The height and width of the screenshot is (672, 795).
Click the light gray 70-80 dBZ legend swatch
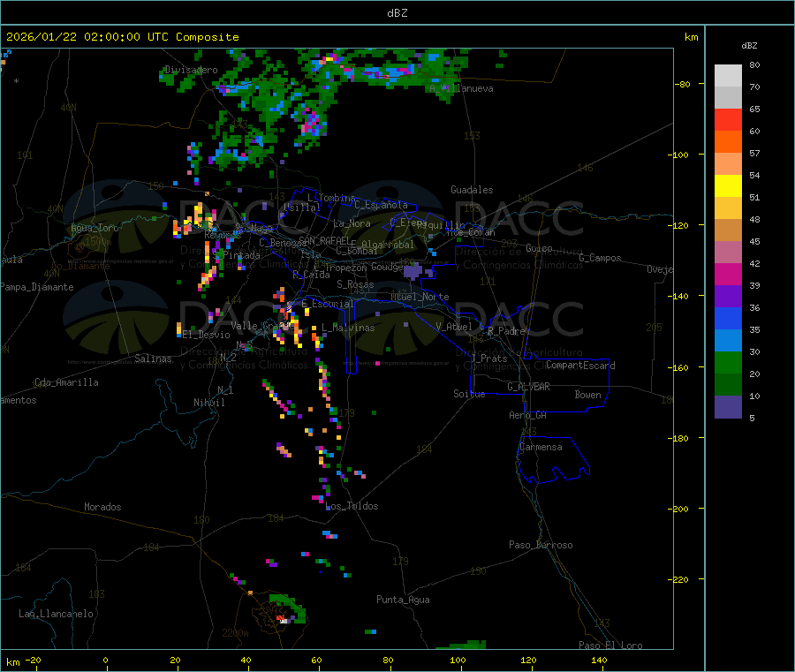click(728, 76)
